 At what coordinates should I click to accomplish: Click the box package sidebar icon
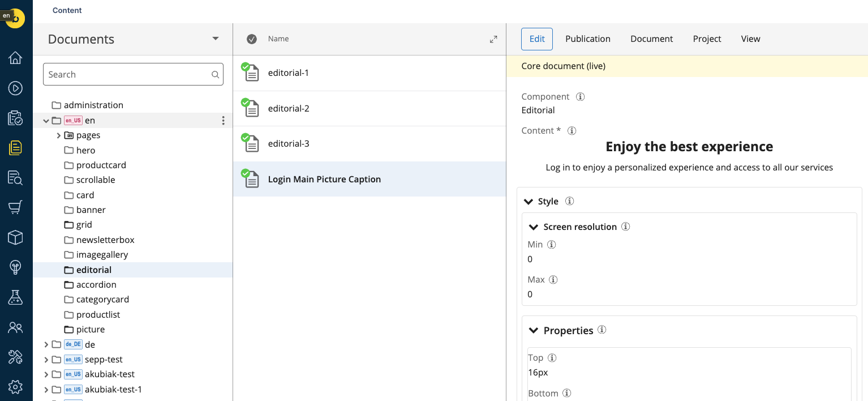pyautogui.click(x=15, y=237)
